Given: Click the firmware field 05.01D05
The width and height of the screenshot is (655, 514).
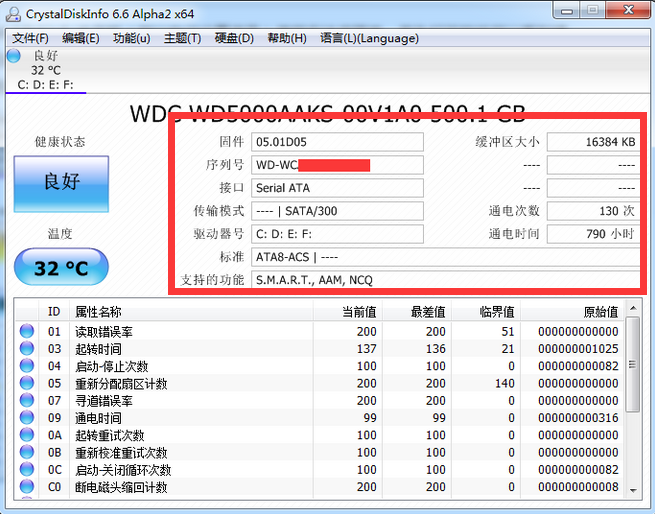Looking at the screenshot, I should 337,142.
